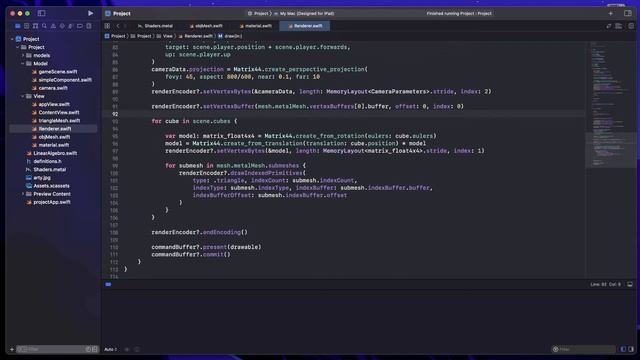Open gameScene.swift in the navigator
Image resolution: width=640 pixels, height=360 pixels.
click(55, 72)
